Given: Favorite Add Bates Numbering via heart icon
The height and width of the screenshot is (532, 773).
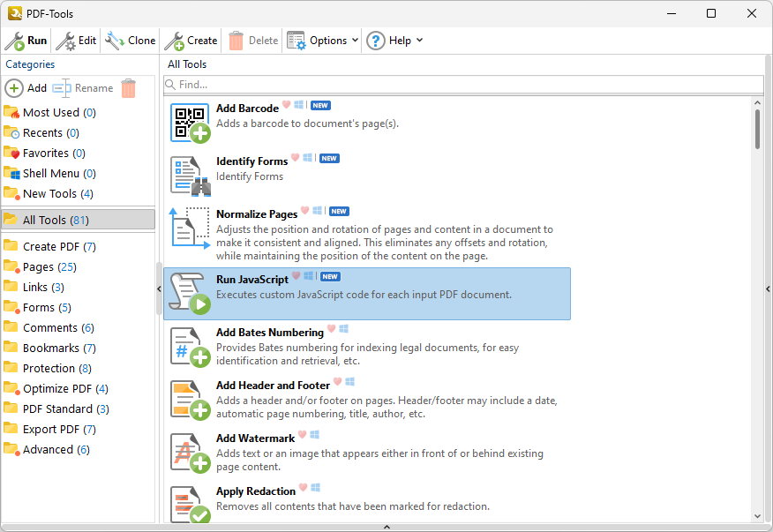Looking at the screenshot, I should point(331,328).
